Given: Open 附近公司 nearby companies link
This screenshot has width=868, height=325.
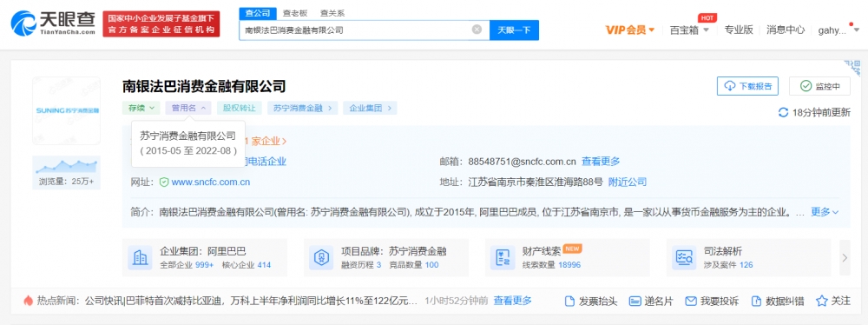Looking at the screenshot, I should tap(628, 182).
